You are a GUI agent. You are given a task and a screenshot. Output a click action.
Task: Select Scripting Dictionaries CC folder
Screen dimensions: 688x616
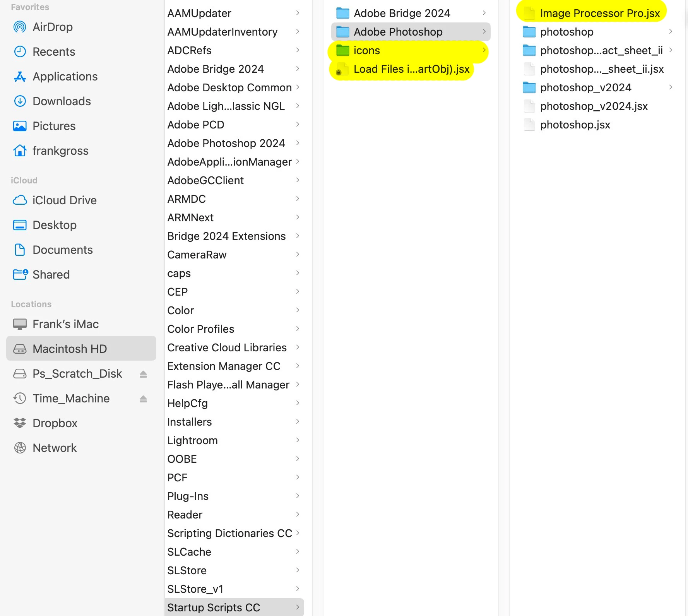click(x=234, y=533)
